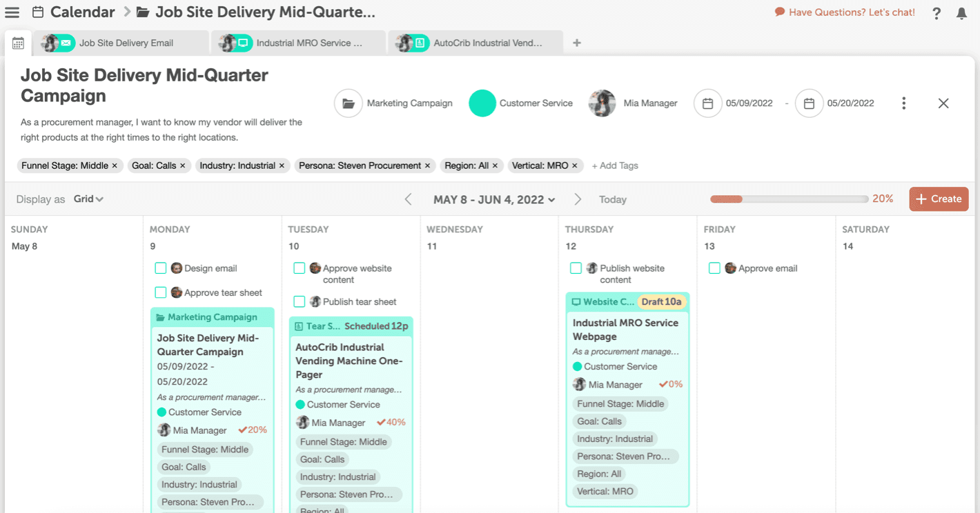
Task: Open the hamburger navigation menu
Action: (x=12, y=12)
